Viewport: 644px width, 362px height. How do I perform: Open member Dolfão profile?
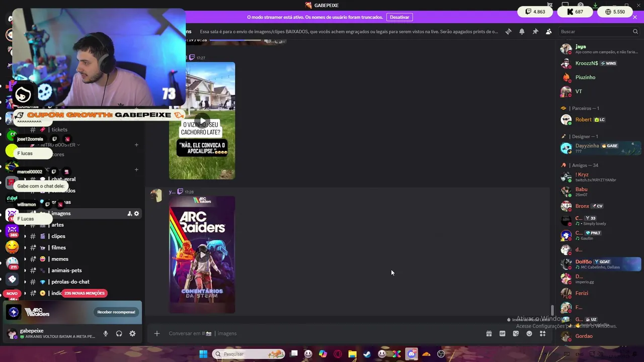[x=600, y=264]
